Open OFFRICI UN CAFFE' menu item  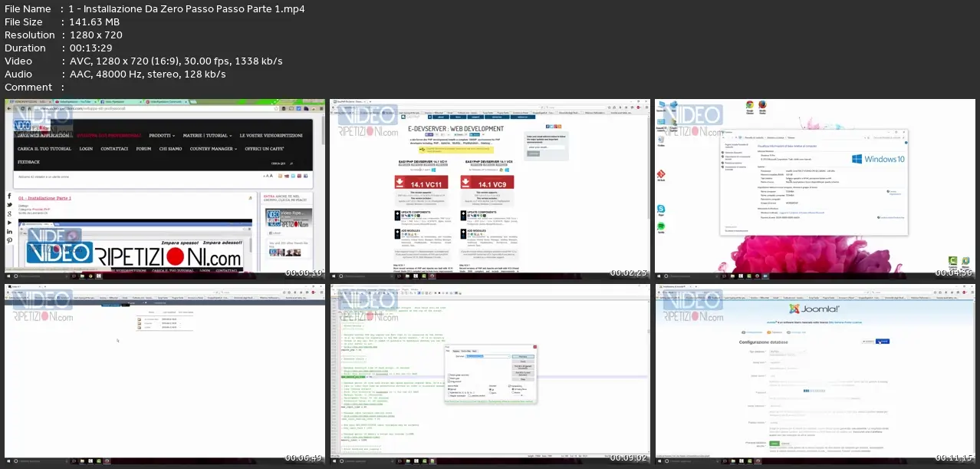(265, 149)
